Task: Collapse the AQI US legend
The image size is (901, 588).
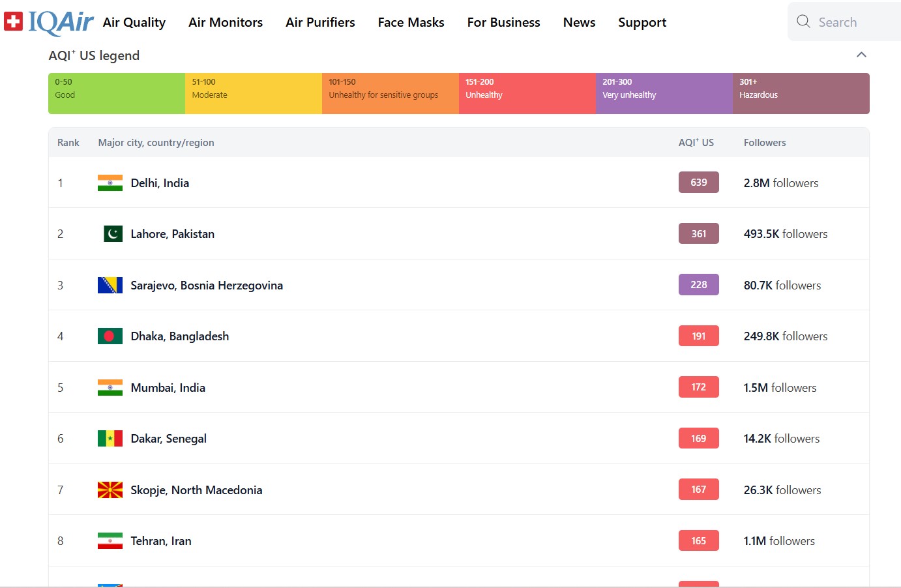Action: [x=861, y=55]
